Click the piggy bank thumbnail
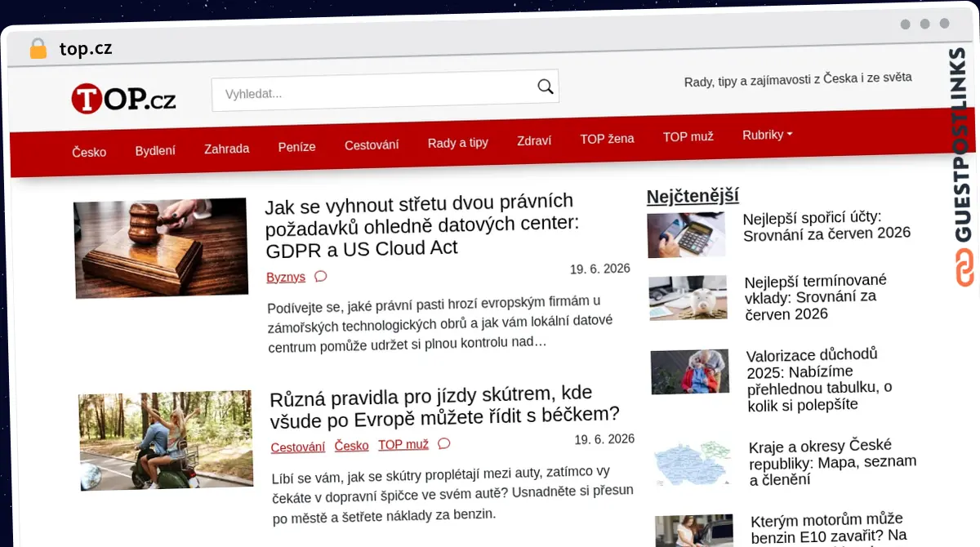The height and width of the screenshot is (547, 980). tap(688, 298)
